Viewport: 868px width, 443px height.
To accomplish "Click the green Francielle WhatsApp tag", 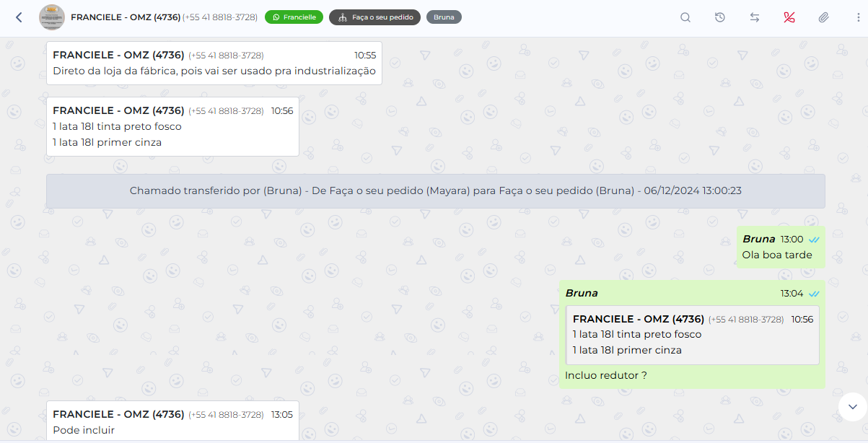I will [x=294, y=17].
